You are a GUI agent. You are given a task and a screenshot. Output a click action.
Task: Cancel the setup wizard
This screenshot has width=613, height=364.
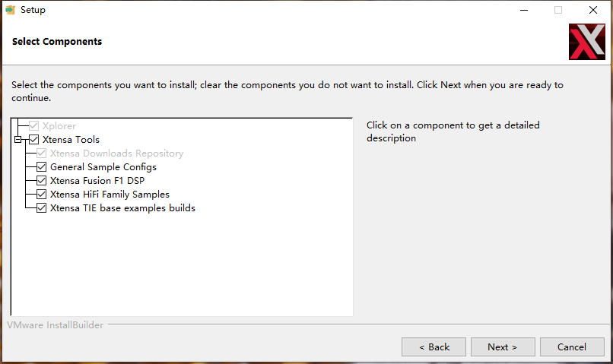pos(572,347)
